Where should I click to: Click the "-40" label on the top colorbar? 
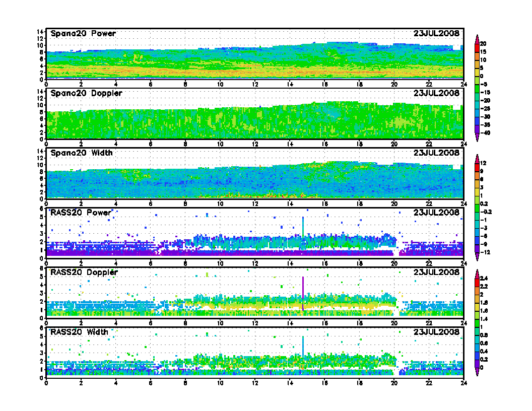pos(485,133)
